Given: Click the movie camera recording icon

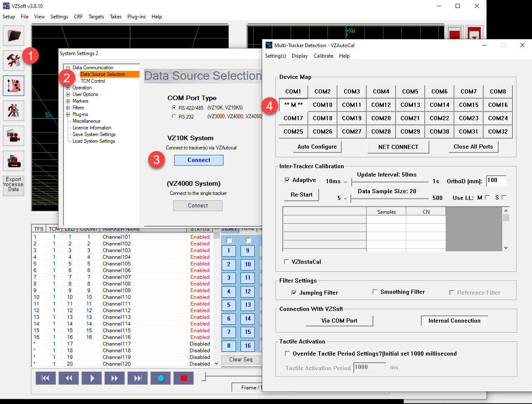Looking at the screenshot, I should (x=13, y=136).
